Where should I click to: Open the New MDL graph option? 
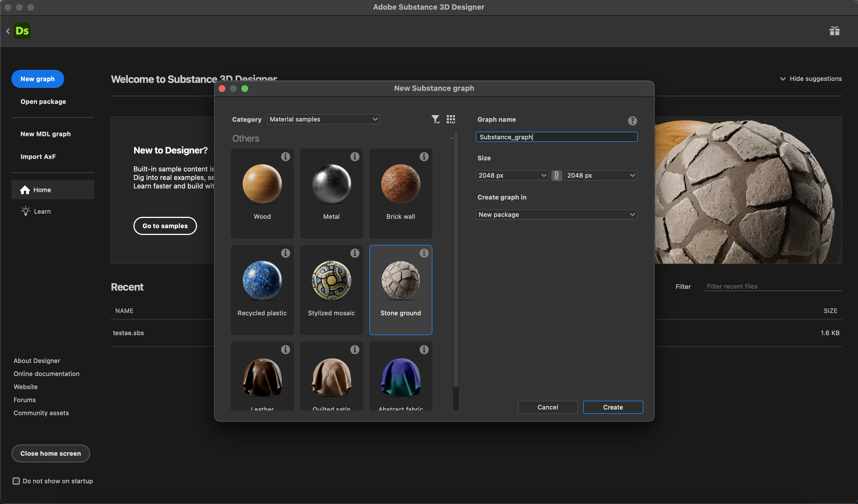[x=46, y=134]
